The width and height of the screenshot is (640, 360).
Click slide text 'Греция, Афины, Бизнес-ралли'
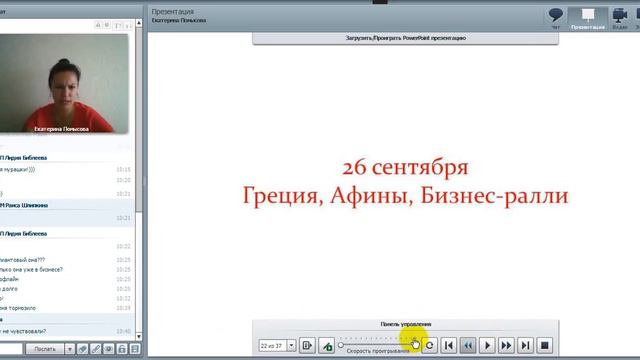coord(405,195)
